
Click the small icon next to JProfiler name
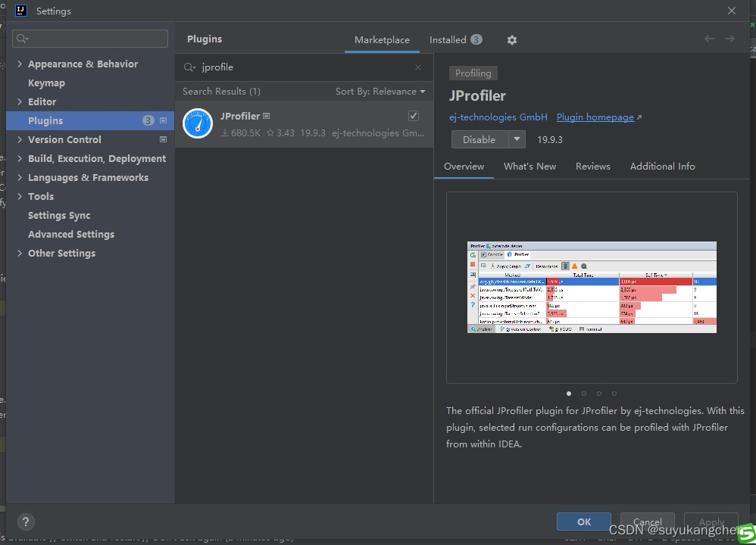tap(266, 116)
